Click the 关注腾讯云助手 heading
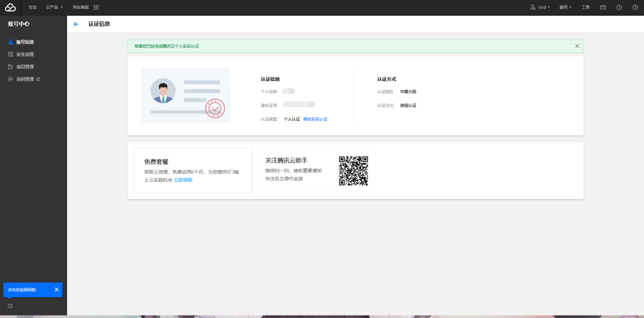 coord(287,160)
